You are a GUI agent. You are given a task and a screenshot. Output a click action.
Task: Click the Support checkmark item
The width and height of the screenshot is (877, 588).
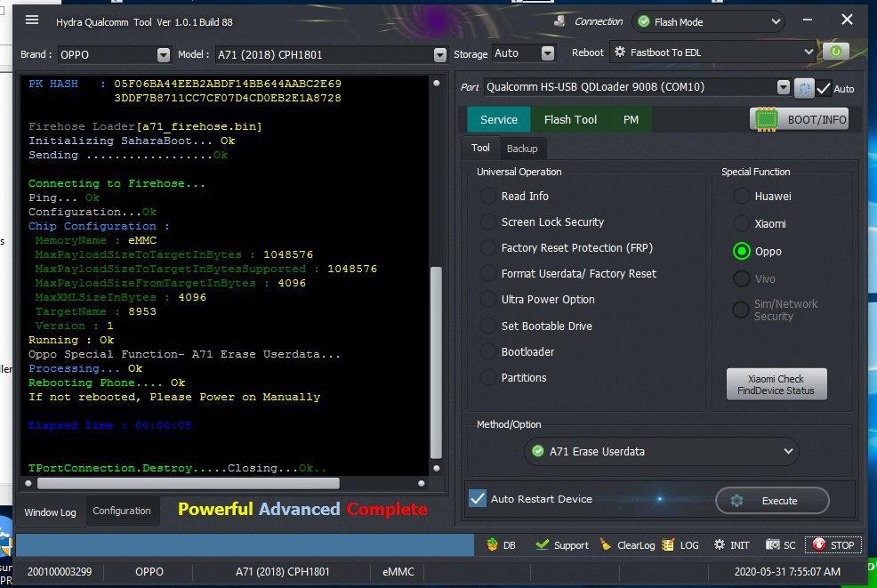point(561,544)
